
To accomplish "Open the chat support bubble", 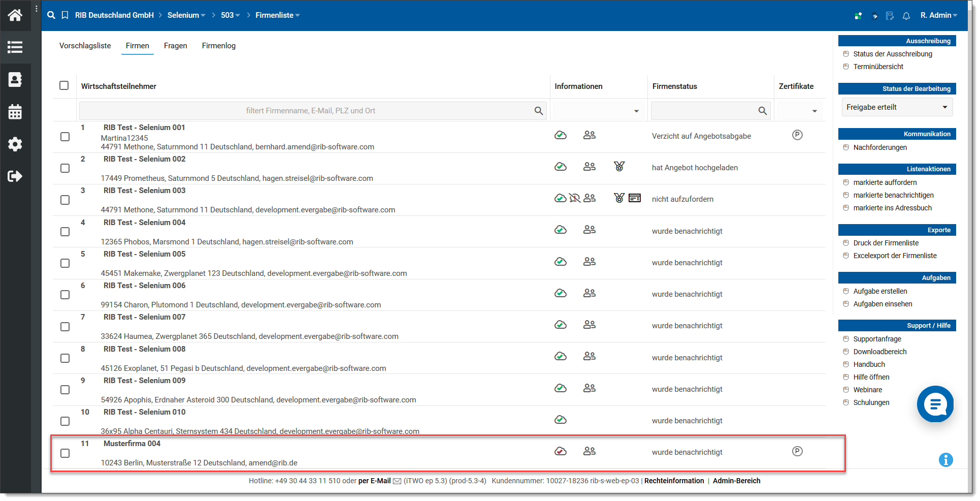I will coord(935,404).
